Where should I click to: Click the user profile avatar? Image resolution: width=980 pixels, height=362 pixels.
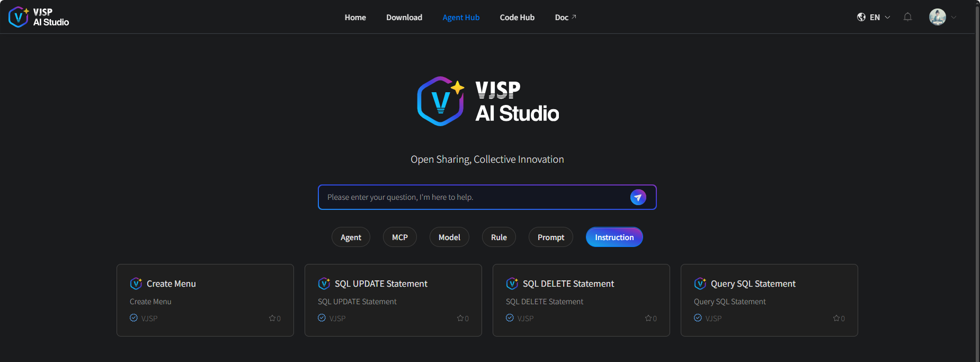click(x=937, y=17)
